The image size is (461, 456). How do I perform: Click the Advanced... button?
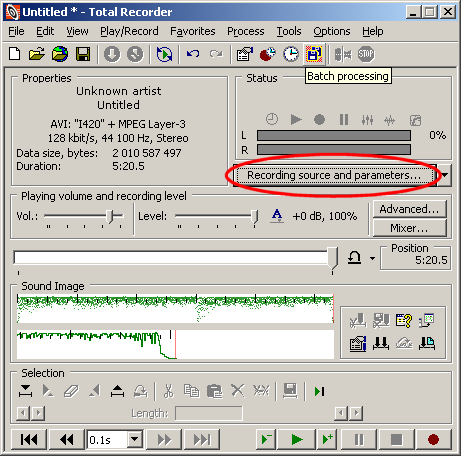point(409,209)
